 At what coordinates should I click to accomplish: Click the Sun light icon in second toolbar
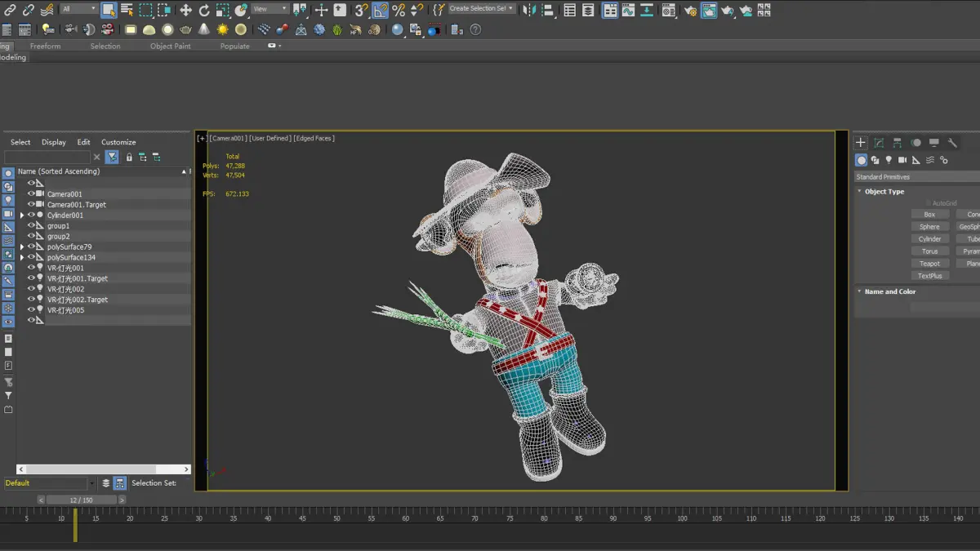tap(222, 29)
